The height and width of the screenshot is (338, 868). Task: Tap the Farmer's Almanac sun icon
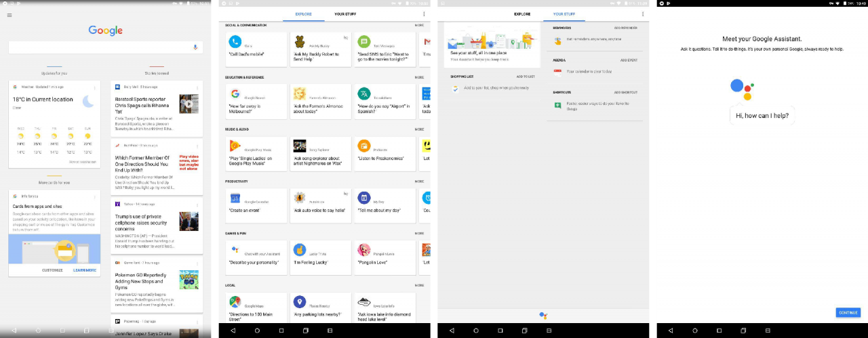299,93
